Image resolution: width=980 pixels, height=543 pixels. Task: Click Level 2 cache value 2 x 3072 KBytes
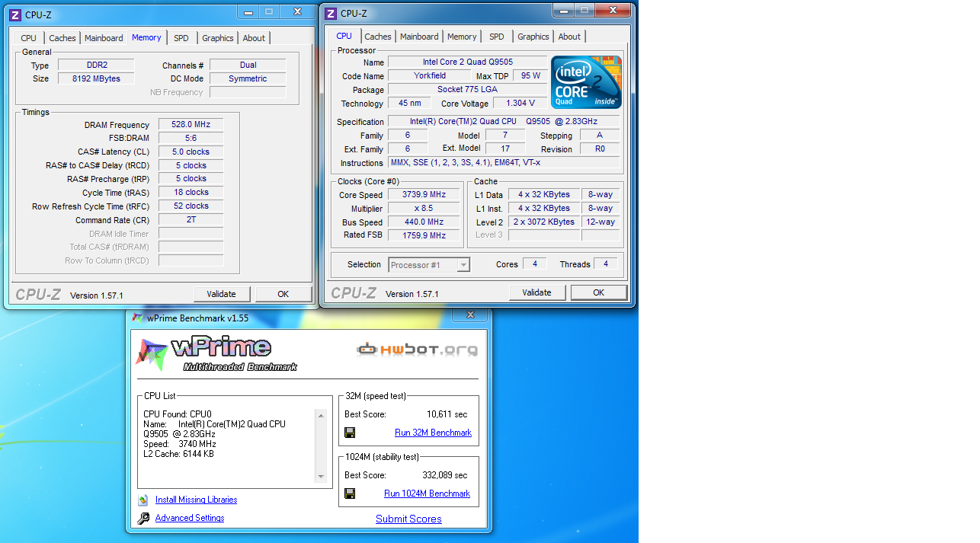click(544, 222)
